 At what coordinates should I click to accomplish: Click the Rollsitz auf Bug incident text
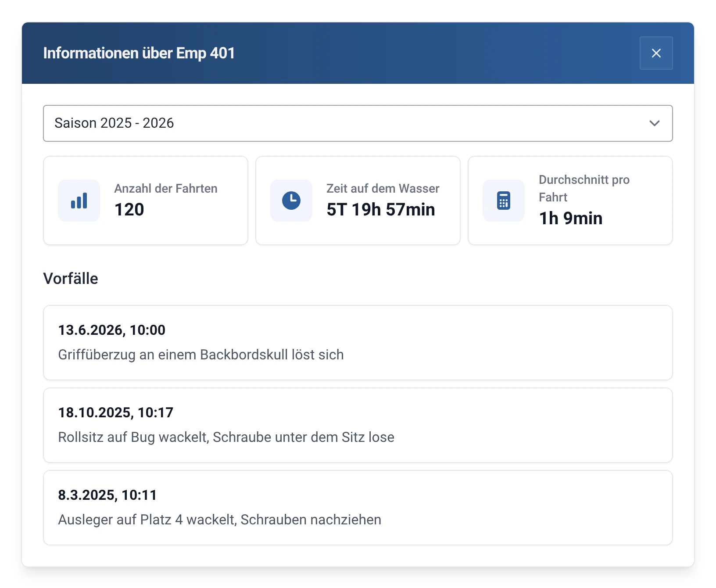226,437
